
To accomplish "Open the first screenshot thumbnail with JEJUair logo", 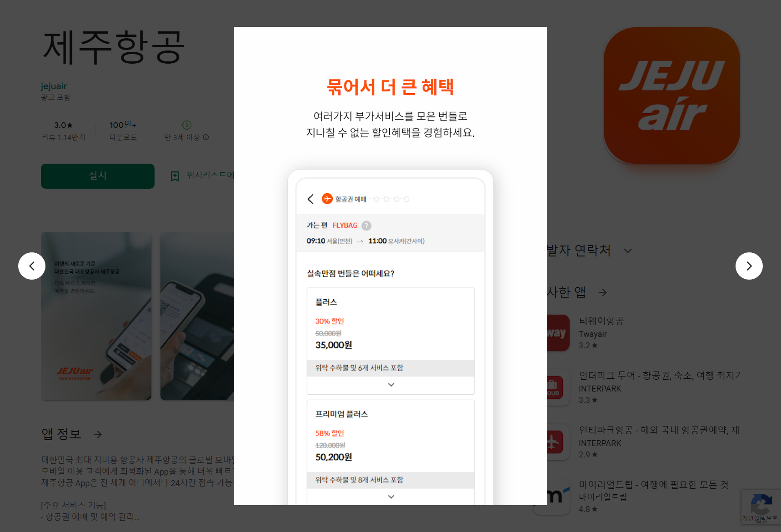I will pyautogui.click(x=96, y=316).
